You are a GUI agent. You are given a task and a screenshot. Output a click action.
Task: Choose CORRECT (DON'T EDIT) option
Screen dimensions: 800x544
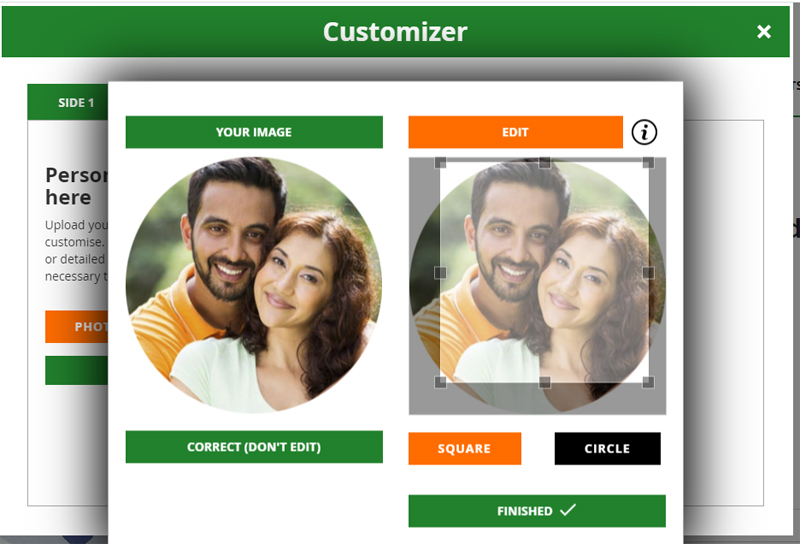tap(254, 447)
